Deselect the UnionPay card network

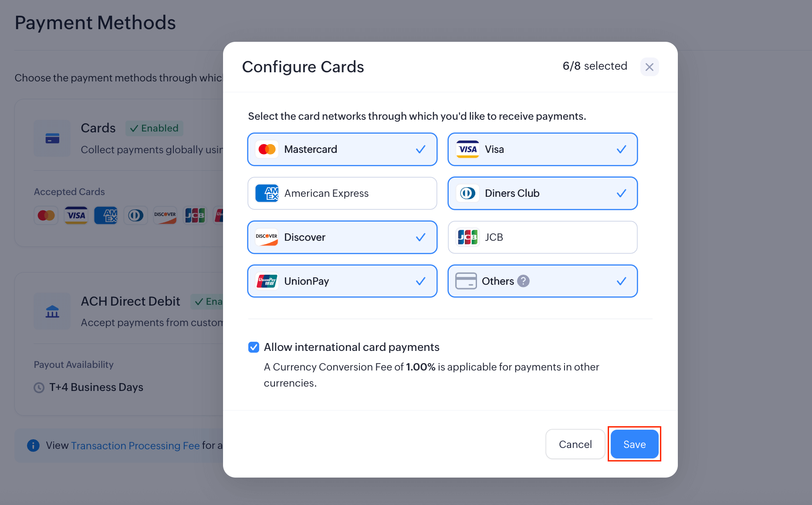coord(342,281)
